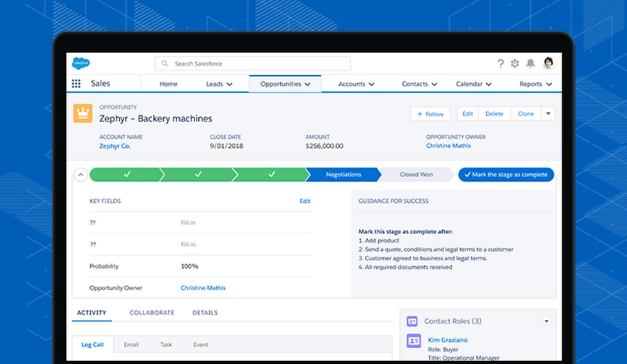
Task: Expand the Leads dropdown chevron
Action: click(x=230, y=84)
